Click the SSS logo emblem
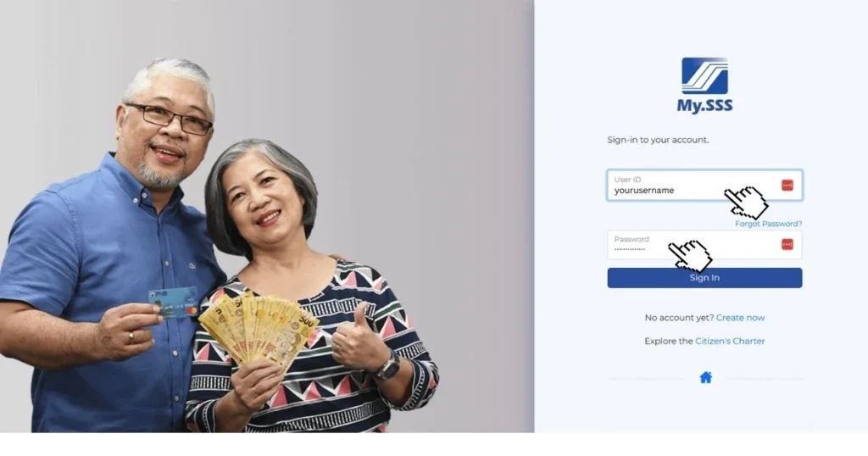Screen dimensions: 868x456 coord(704,75)
